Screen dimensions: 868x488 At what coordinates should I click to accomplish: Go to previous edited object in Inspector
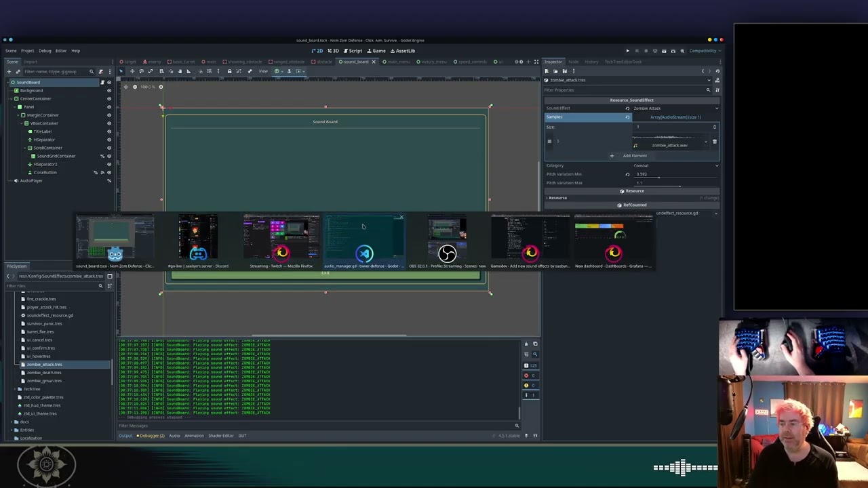pyautogui.click(x=703, y=71)
